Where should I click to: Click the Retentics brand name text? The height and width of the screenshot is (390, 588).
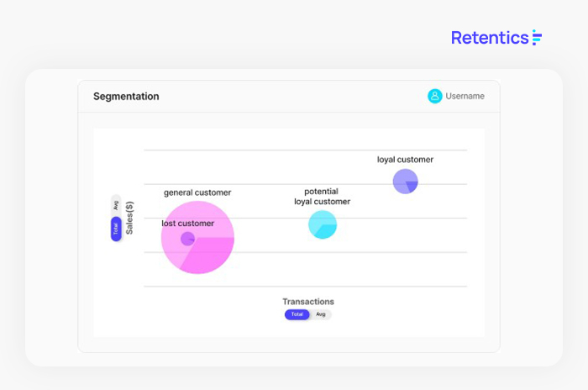490,38
